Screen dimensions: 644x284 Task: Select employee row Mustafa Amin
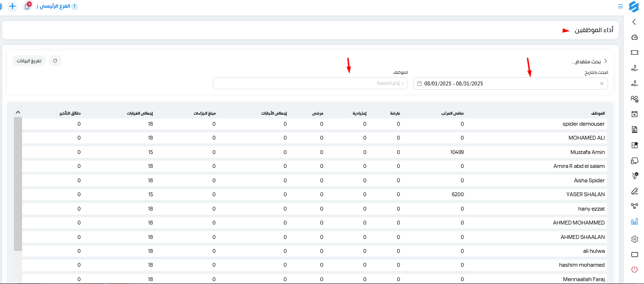pyautogui.click(x=314, y=152)
